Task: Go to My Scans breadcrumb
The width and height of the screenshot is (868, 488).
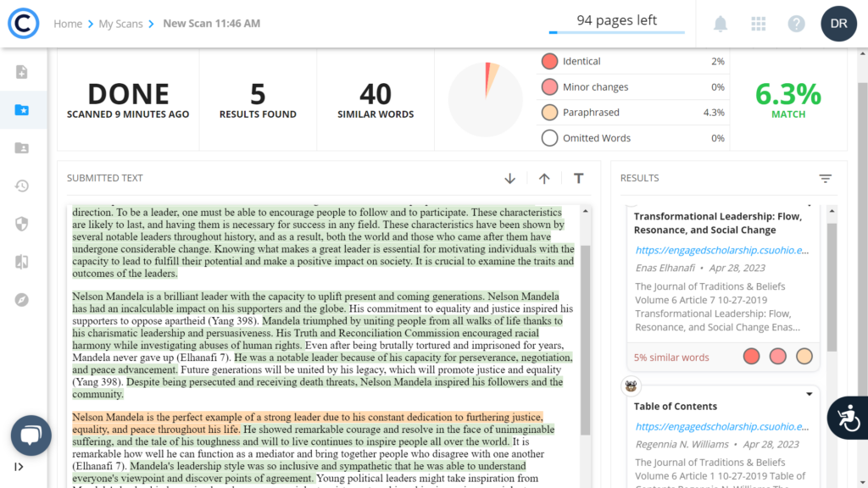Action: coord(120,24)
